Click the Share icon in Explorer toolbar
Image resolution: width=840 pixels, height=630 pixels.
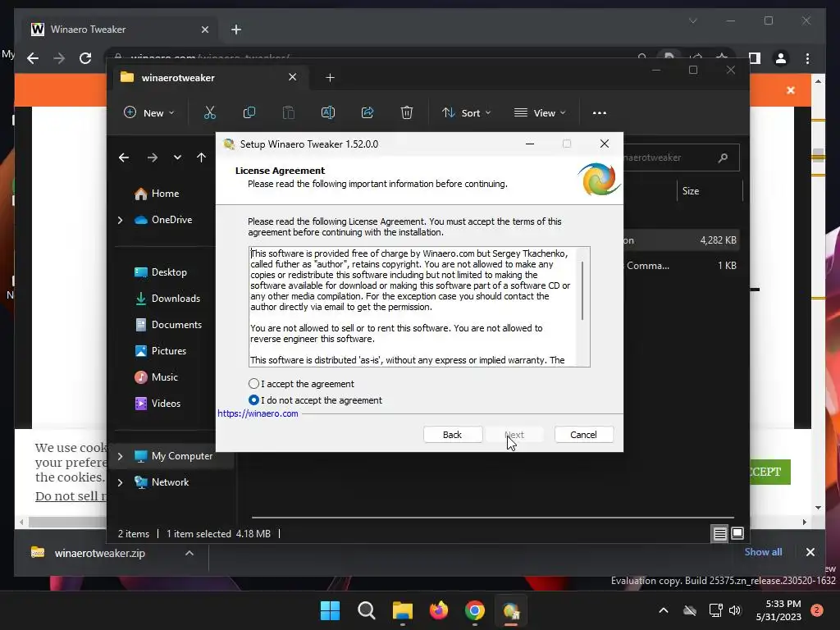[367, 112]
